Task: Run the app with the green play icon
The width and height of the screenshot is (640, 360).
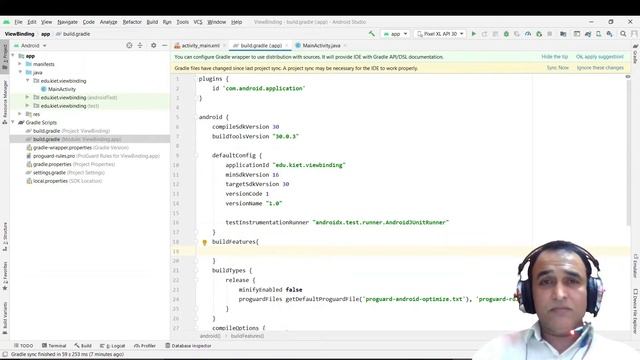Action: click(x=474, y=34)
